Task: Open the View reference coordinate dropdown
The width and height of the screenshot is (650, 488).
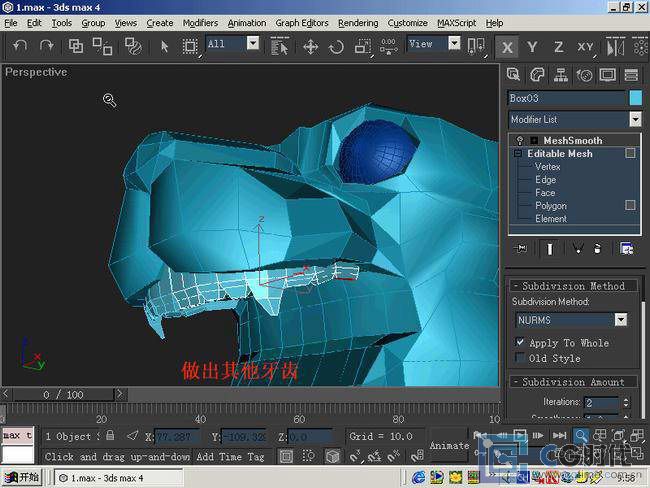Action: (x=454, y=43)
